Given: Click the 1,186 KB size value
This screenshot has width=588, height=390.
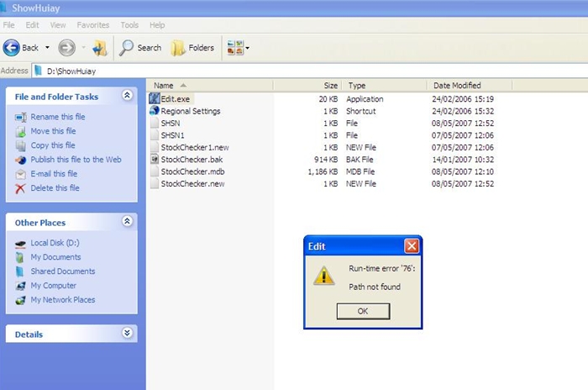Looking at the screenshot, I should (323, 171).
